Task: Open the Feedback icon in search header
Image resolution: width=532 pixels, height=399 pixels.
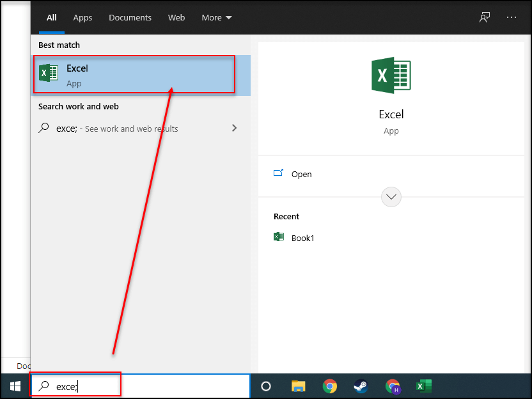Action: (485, 17)
